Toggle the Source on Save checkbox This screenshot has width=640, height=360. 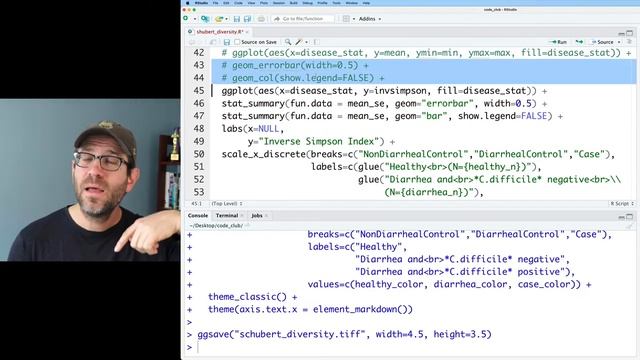[237, 42]
